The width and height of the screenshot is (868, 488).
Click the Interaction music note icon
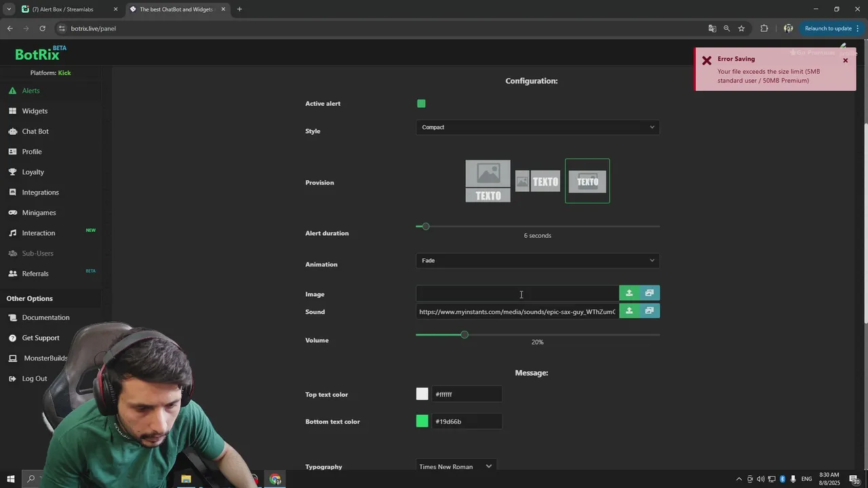coord(12,233)
